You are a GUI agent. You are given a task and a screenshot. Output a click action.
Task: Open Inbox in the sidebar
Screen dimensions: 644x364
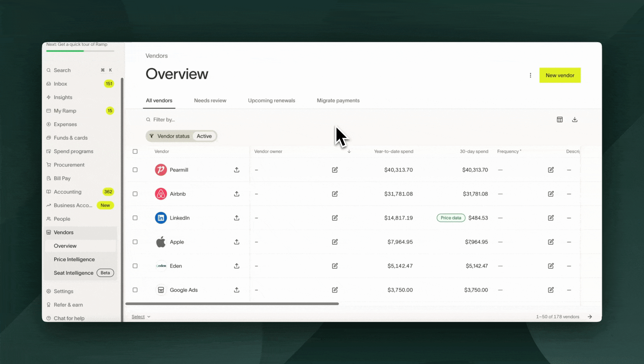80,84
